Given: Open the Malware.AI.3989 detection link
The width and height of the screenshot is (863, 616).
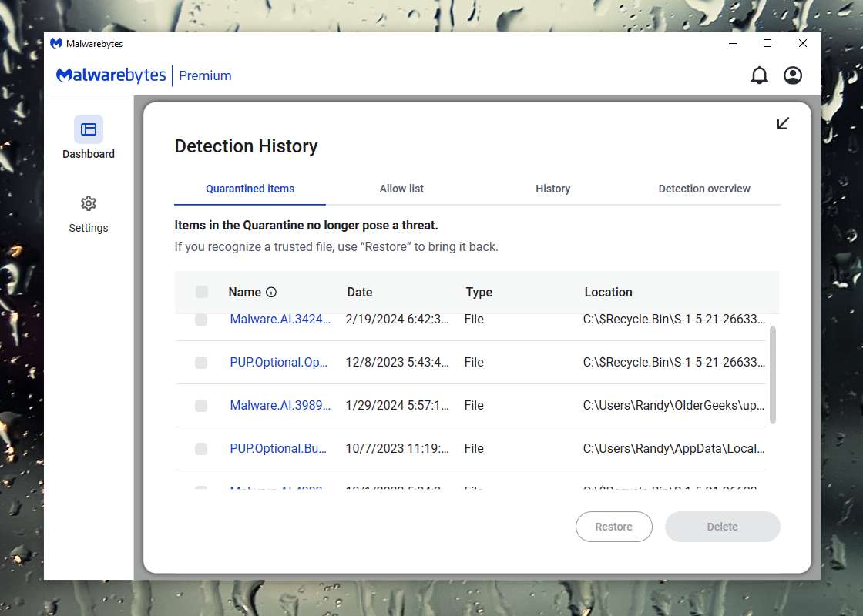Looking at the screenshot, I should (280, 405).
